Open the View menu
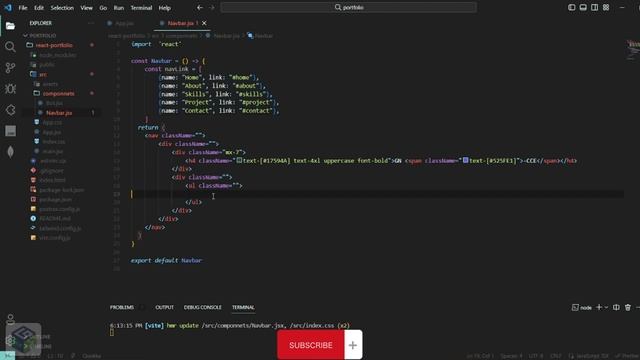Viewport: 640px width, 360px height. tap(86, 8)
